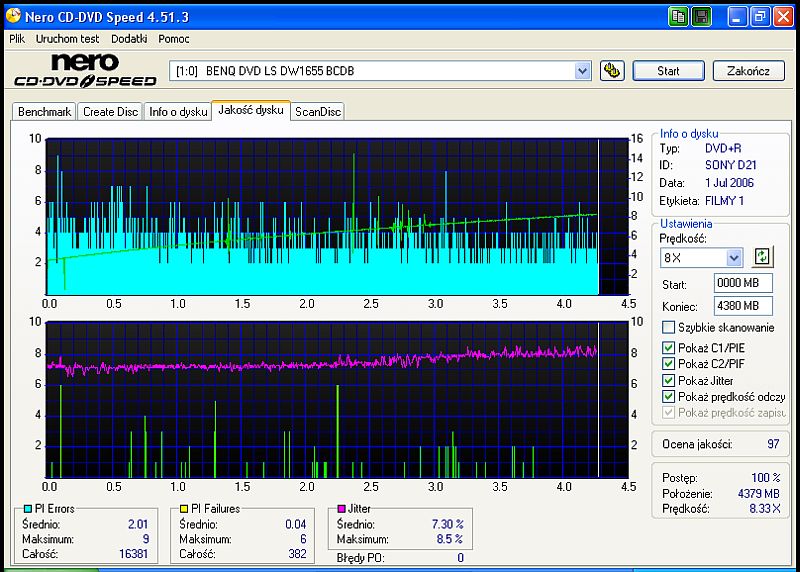
Task: Toggle Pokaż prędkość odczytu checkbox
Action: point(668,396)
